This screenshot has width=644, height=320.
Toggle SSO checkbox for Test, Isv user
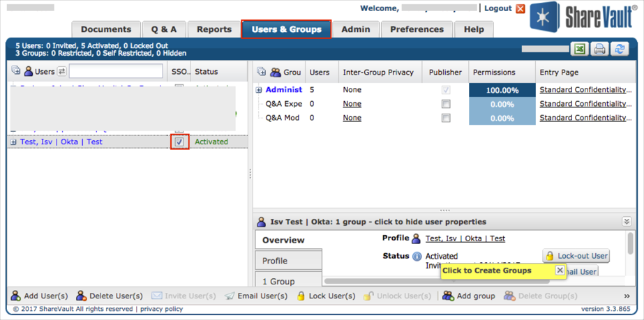179,142
